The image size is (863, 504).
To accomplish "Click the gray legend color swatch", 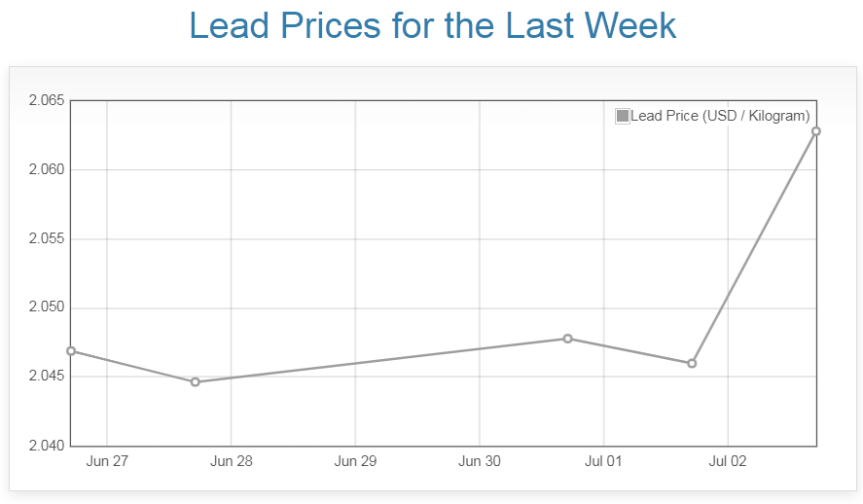I will click(x=623, y=117).
